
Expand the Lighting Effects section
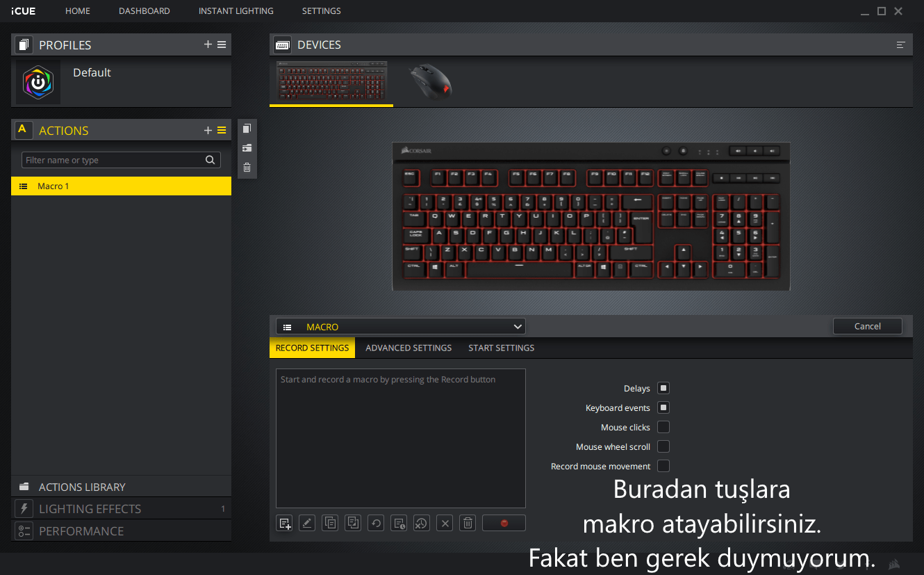121,509
